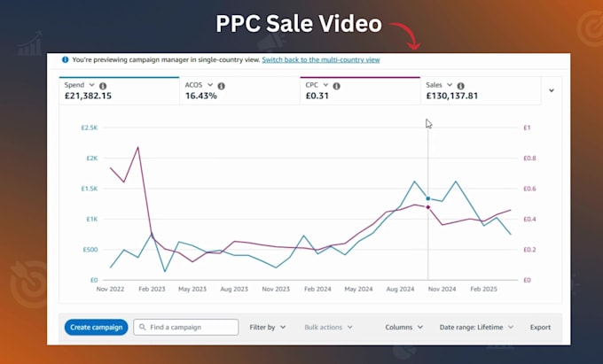Click the May 2023 axis label
The width and height of the screenshot is (603, 364).
192,289
